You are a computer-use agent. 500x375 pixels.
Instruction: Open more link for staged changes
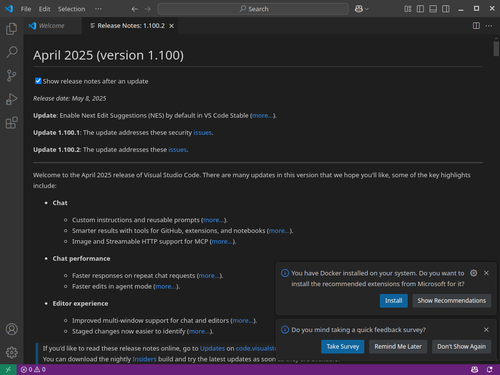(x=199, y=331)
